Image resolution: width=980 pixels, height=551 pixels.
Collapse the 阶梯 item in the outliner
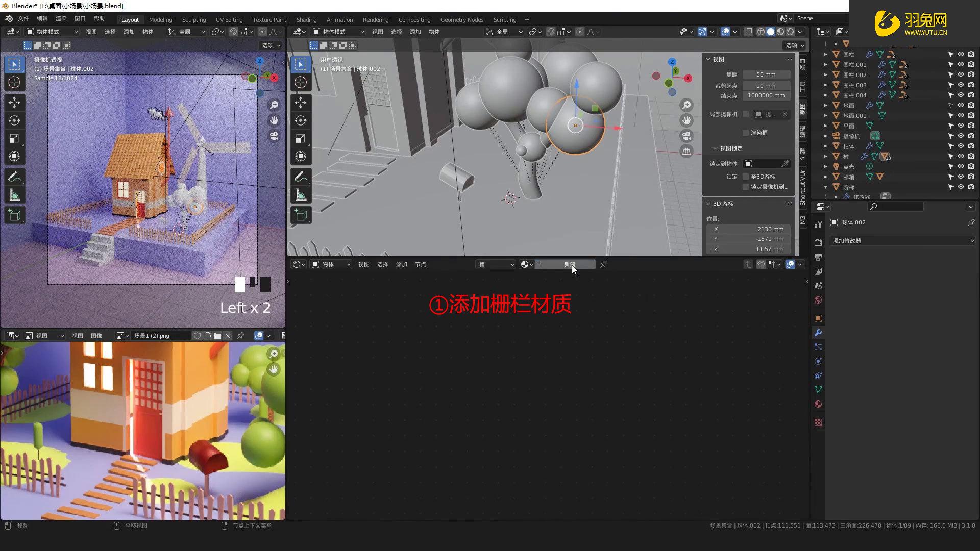pos(825,187)
